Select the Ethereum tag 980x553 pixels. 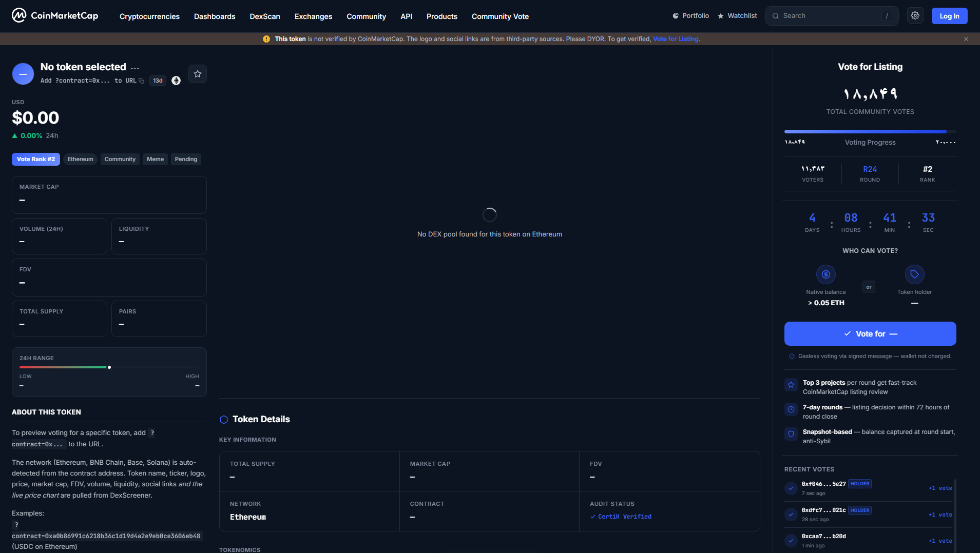81,160
